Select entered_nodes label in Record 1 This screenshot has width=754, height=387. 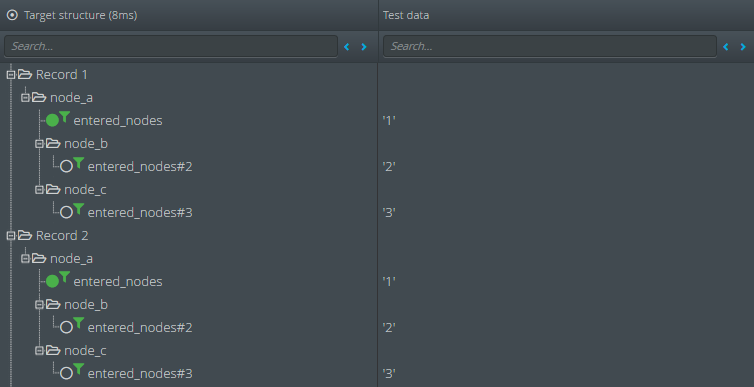pyautogui.click(x=118, y=121)
